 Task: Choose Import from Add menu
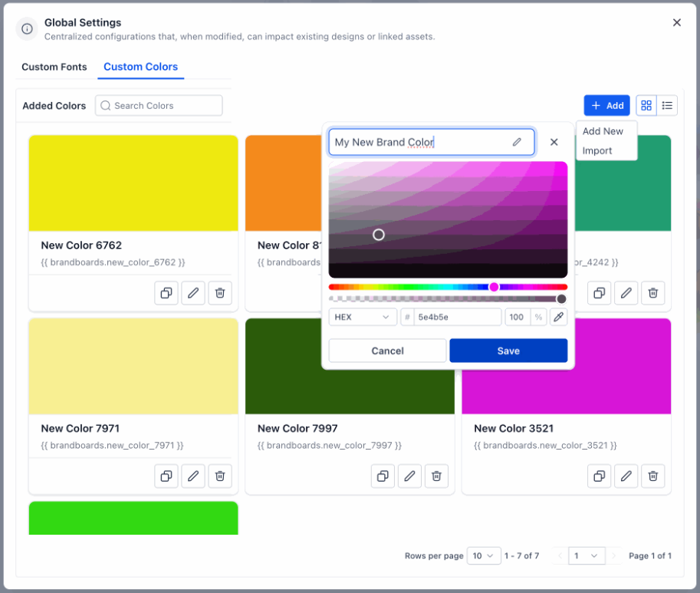click(x=597, y=150)
